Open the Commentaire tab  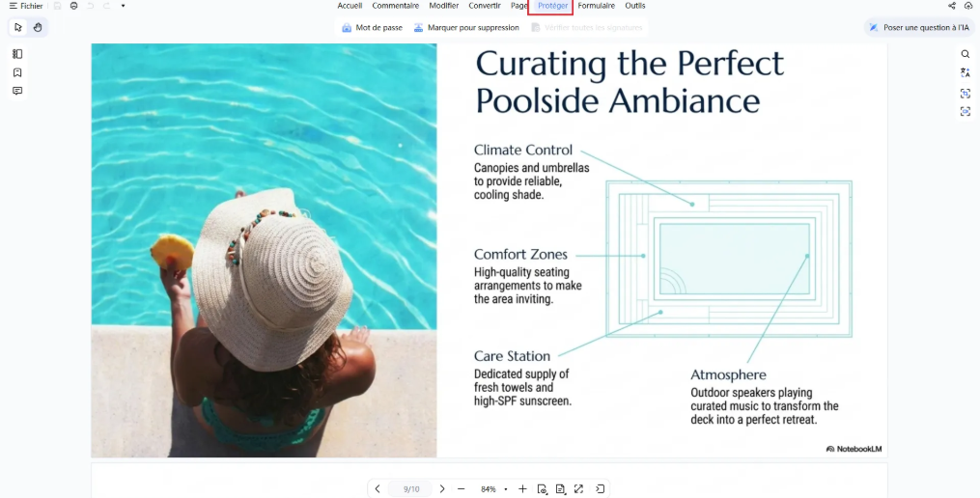pyautogui.click(x=395, y=6)
